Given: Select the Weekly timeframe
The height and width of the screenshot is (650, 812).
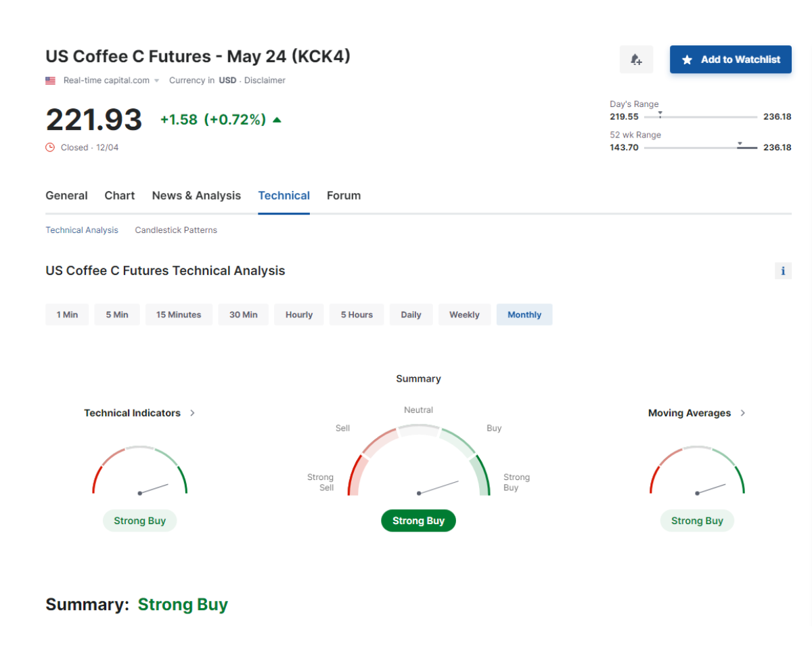Looking at the screenshot, I should 464,315.
